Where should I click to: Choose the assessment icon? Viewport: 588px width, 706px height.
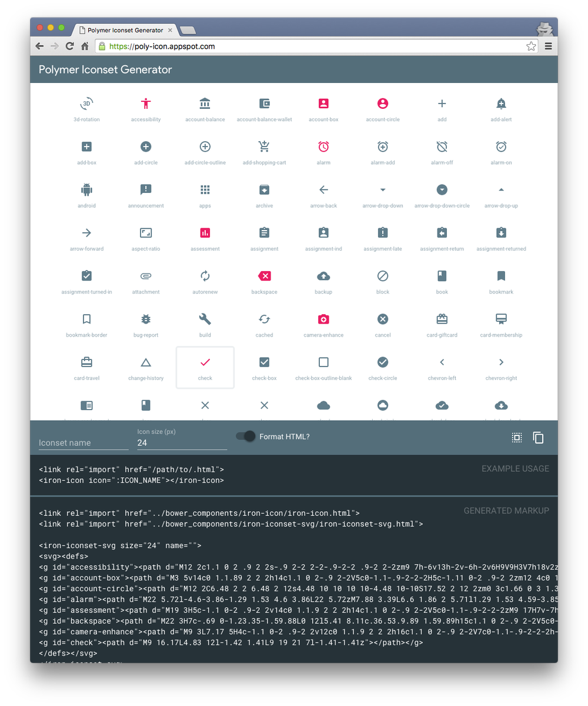[205, 233]
